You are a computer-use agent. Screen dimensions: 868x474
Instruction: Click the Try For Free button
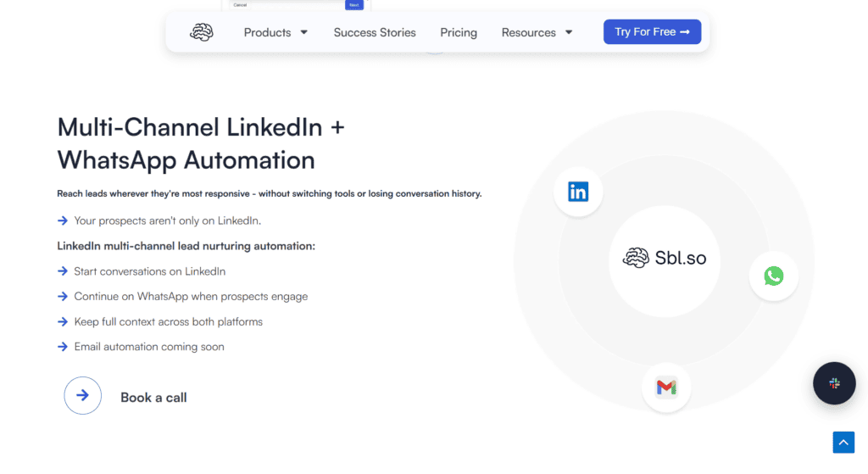click(x=652, y=31)
